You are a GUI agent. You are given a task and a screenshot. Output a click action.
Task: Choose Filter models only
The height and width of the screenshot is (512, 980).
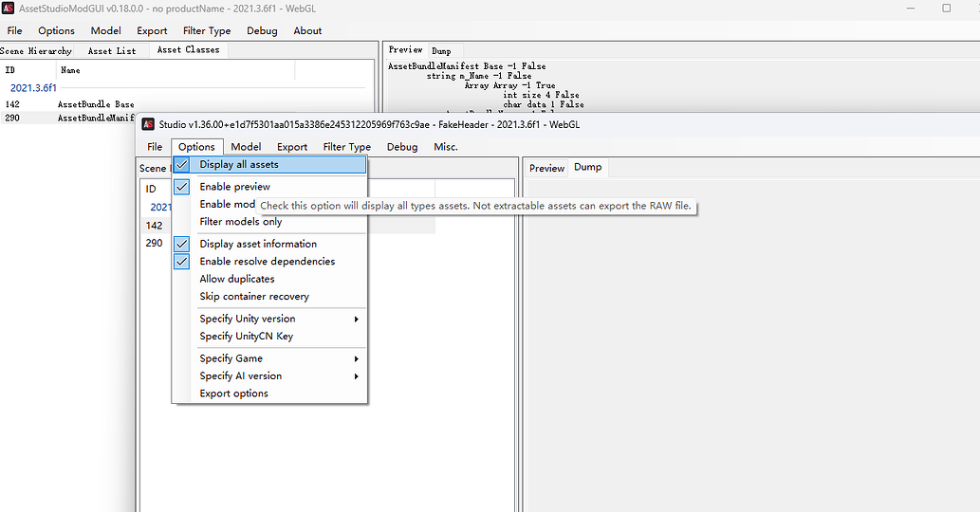point(240,222)
